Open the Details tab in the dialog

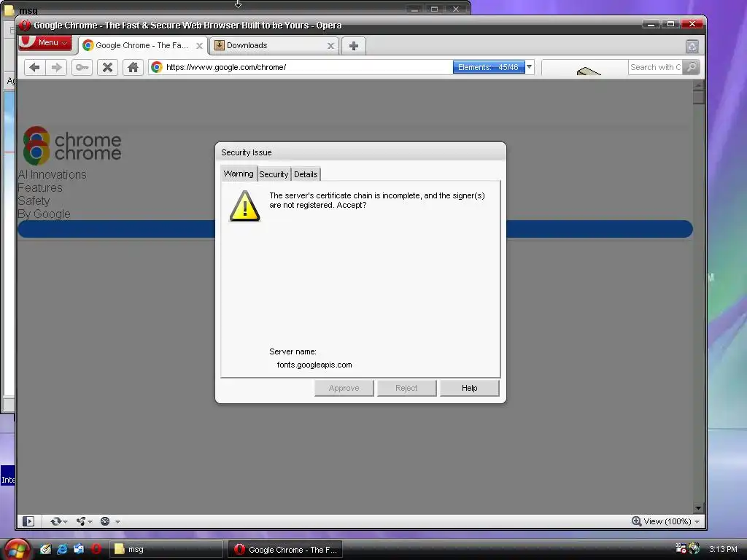pos(306,174)
